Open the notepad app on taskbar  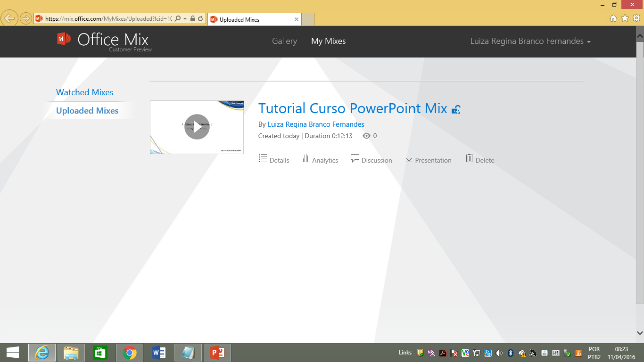pyautogui.click(x=188, y=353)
